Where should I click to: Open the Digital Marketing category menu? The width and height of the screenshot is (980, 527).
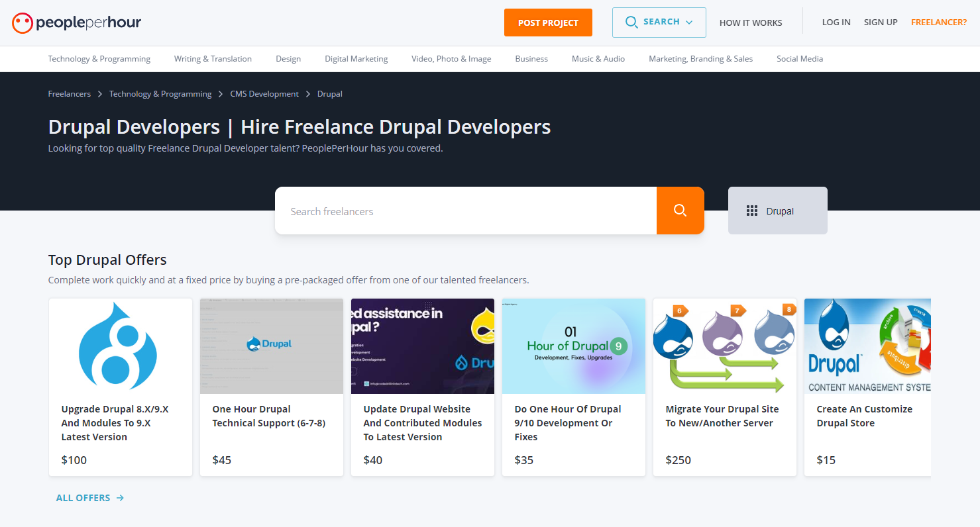click(356, 59)
